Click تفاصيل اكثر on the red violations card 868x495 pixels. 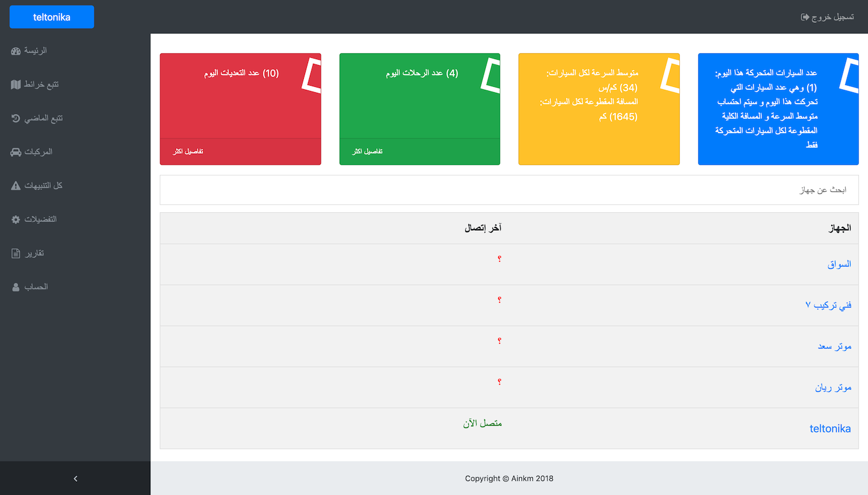[188, 151]
